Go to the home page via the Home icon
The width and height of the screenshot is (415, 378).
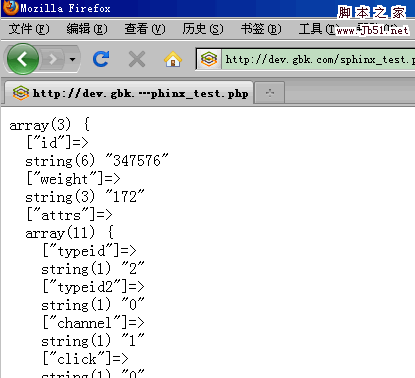(x=173, y=59)
